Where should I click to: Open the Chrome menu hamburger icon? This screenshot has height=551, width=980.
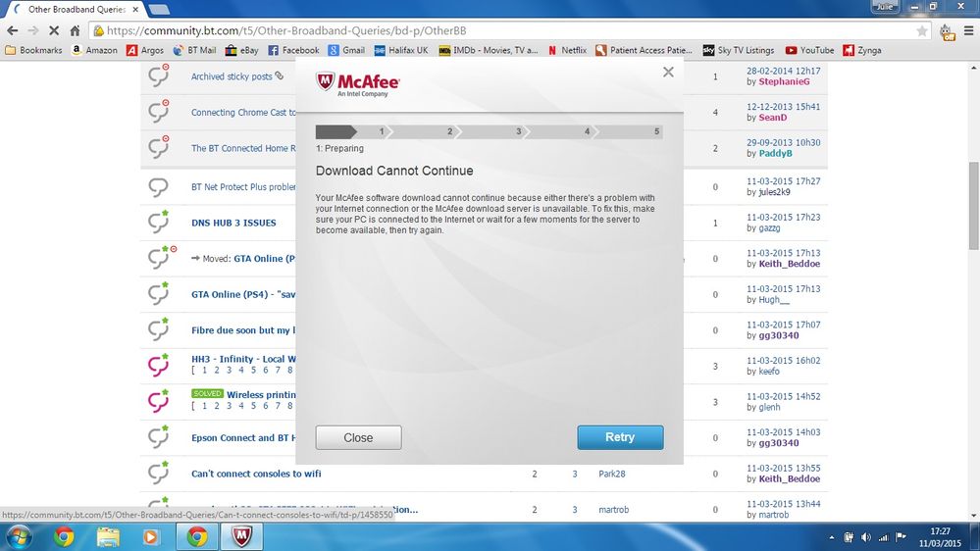[968, 30]
